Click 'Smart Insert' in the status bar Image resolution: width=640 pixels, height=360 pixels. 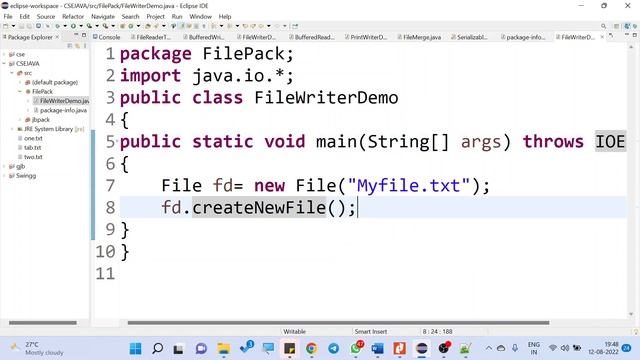pos(371,331)
